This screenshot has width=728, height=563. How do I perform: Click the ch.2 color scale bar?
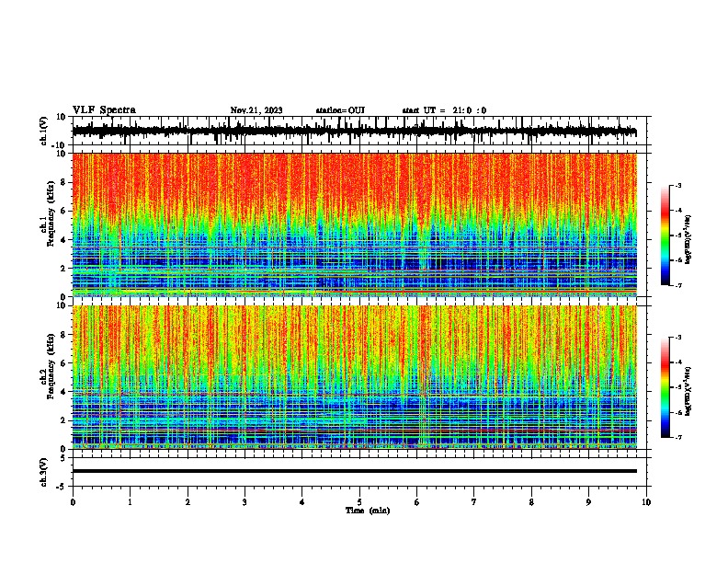[665, 387]
